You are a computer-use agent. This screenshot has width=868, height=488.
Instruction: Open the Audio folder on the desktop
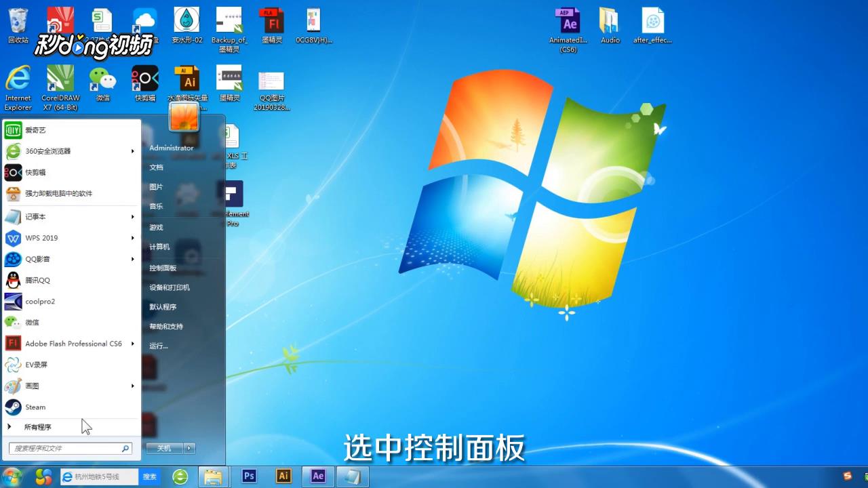610,26
